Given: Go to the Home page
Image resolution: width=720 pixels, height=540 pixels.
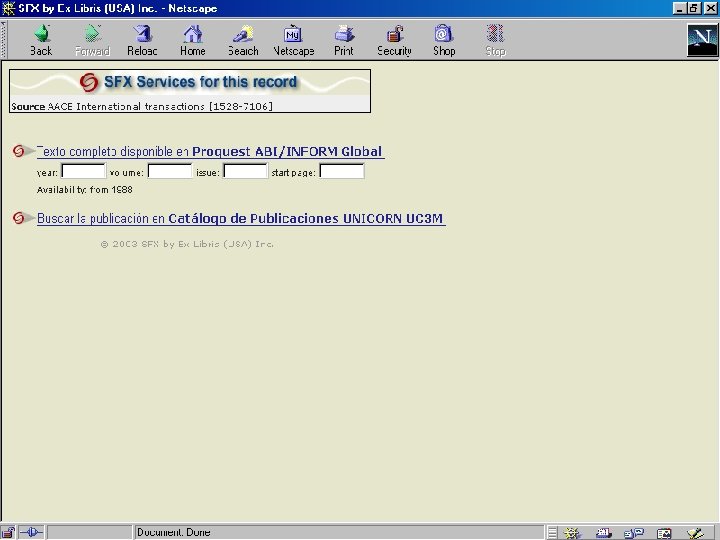Looking at the screenshot, I should click(x=193, y=40).
